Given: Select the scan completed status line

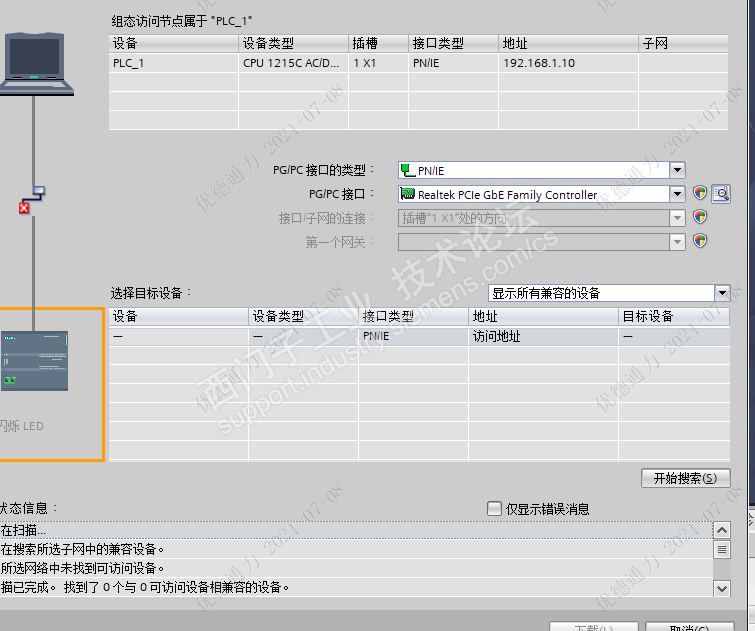Looking at the screenshot, I should pyautogui.click(x=356, y=588).
